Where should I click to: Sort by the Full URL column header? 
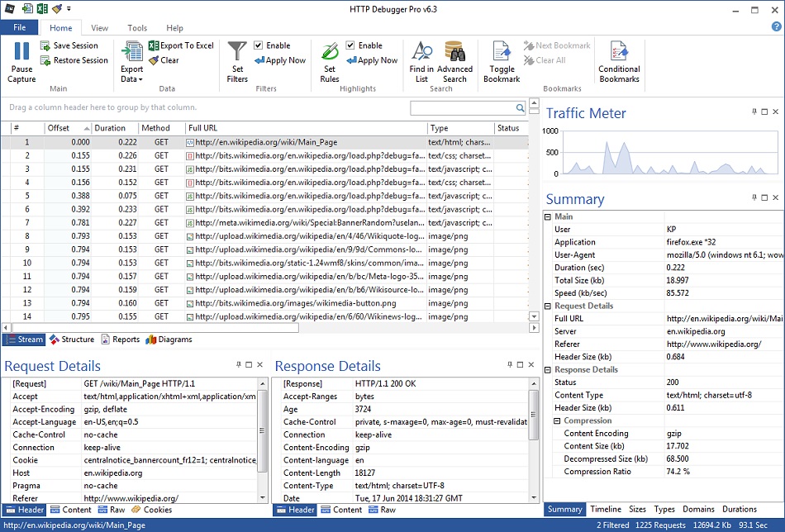pos(306,128)
